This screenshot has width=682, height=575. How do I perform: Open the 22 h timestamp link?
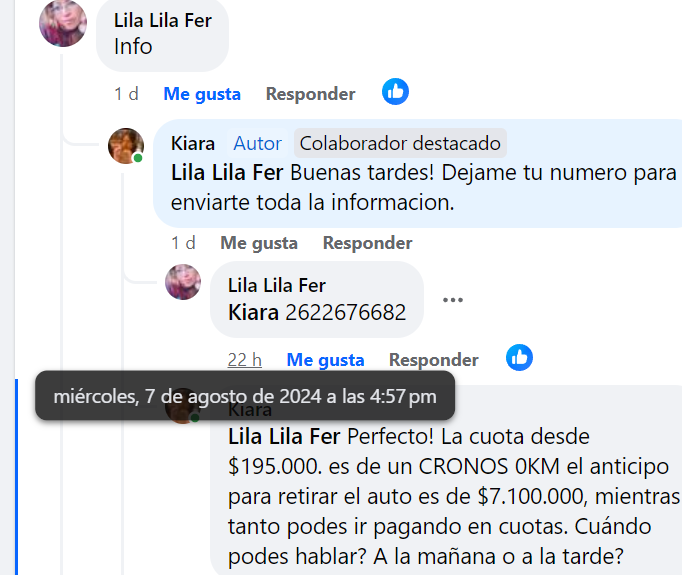244,360
